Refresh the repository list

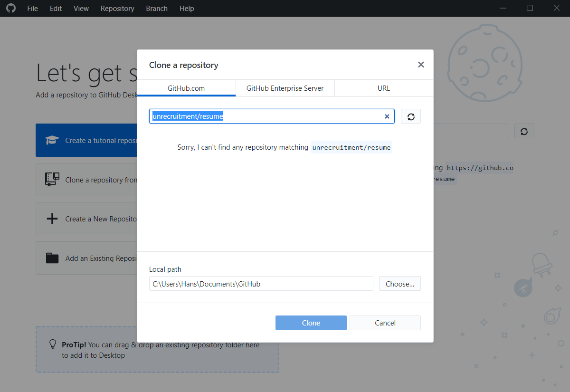coord(410,116)
